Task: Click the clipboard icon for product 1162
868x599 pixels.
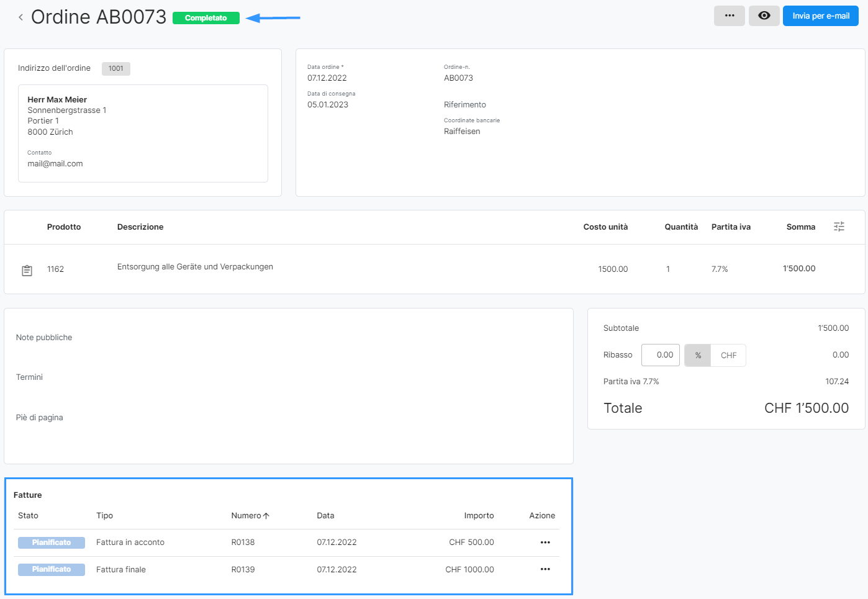Action: [x=27, y=271]
